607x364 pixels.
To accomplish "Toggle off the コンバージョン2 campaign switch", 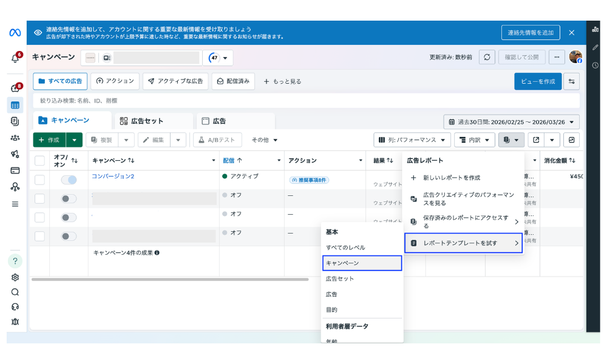I will pyautogui.click(x=69, y=180).
